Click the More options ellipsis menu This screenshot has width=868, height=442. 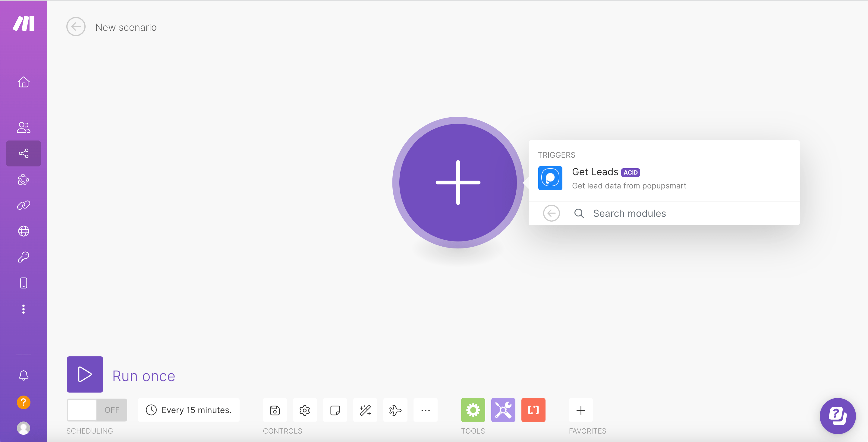(426, 410)
